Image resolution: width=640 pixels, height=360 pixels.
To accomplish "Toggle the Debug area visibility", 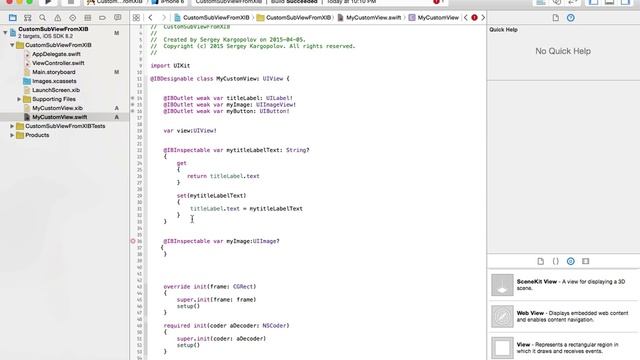I will pos(609,2).
